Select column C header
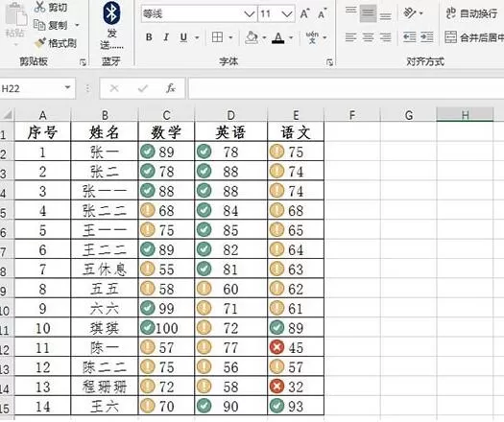This screenshot has width=504, height=422. 166,115
